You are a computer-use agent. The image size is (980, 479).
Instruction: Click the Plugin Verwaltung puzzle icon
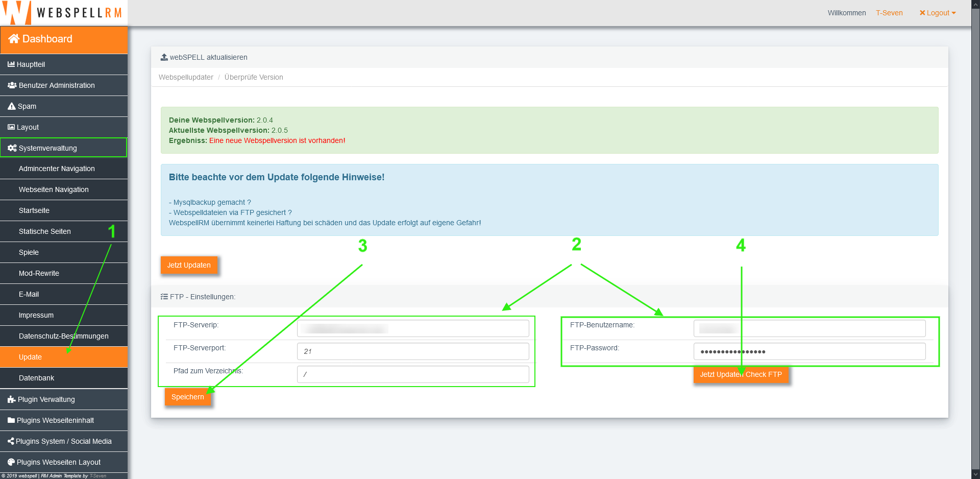[x=12, y=399]
